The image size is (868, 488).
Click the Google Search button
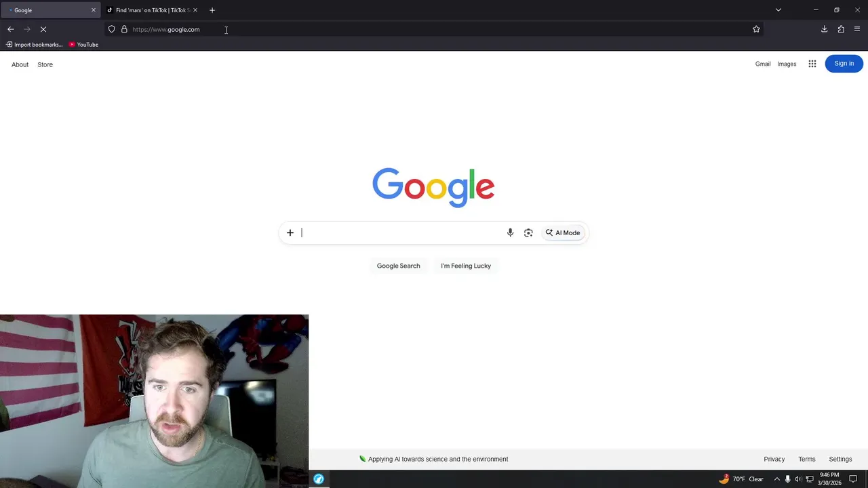coord(399,266)
